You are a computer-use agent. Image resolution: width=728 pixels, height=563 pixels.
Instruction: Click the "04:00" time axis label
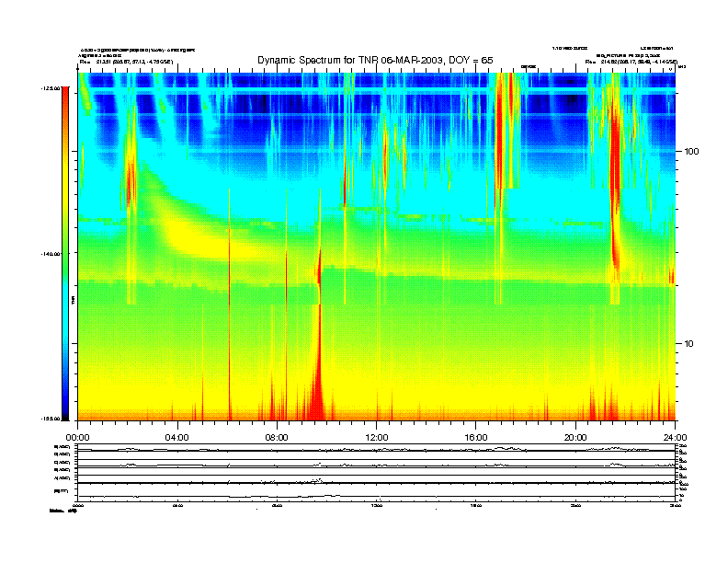click(177, 438)
